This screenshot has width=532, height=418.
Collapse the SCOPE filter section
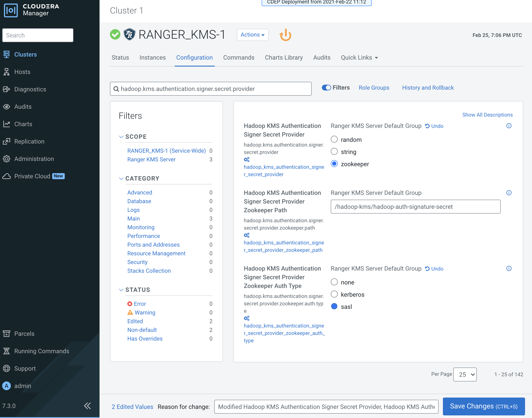(x=121, y=137)
